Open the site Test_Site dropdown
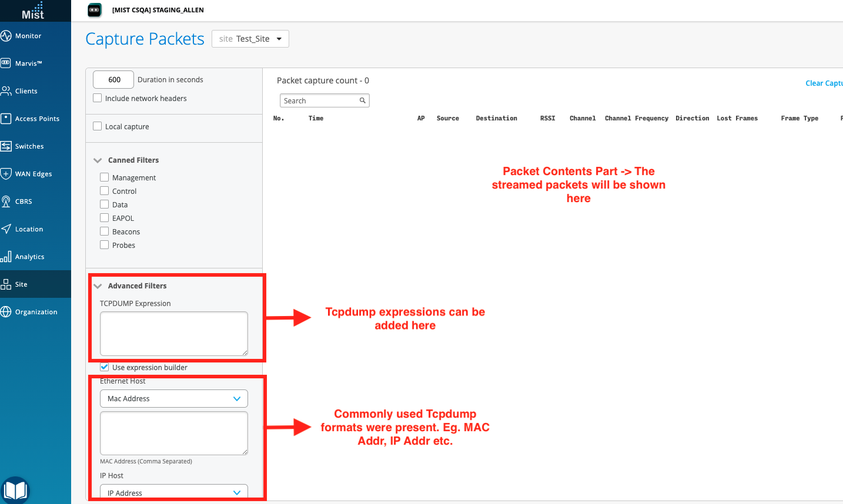843x504 pixels. (250, 39)
